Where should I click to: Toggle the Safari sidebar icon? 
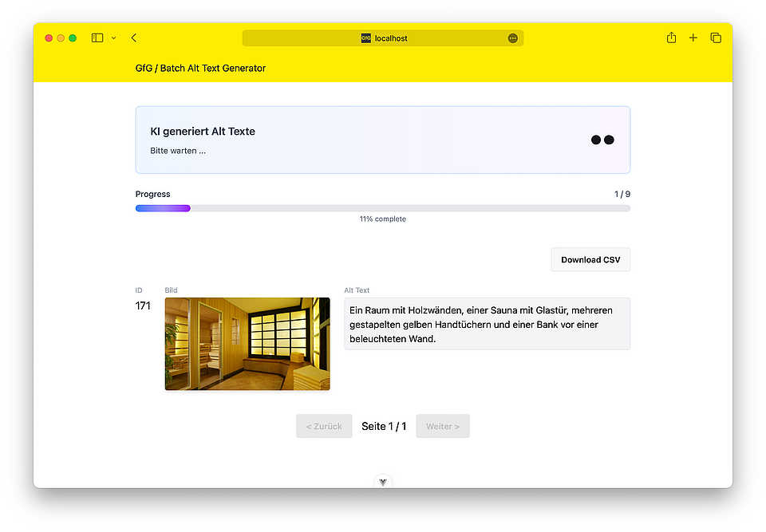(97, 38)
